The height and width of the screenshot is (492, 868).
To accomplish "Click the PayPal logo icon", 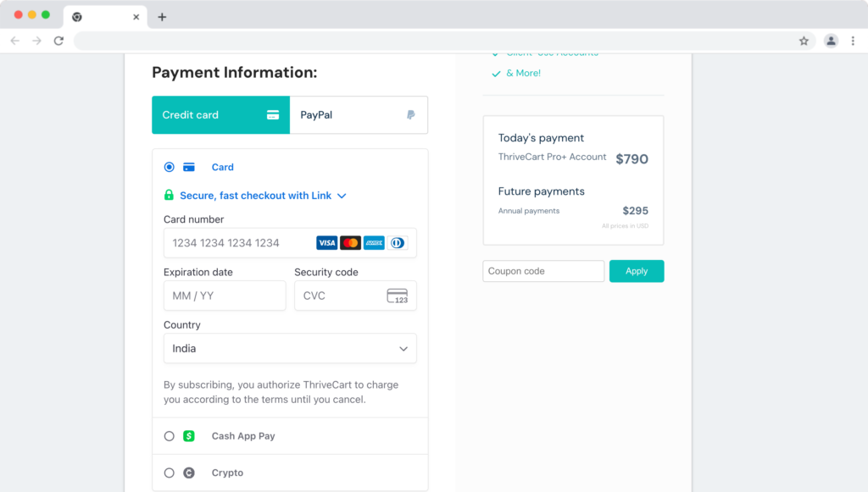I will point(410,114).
